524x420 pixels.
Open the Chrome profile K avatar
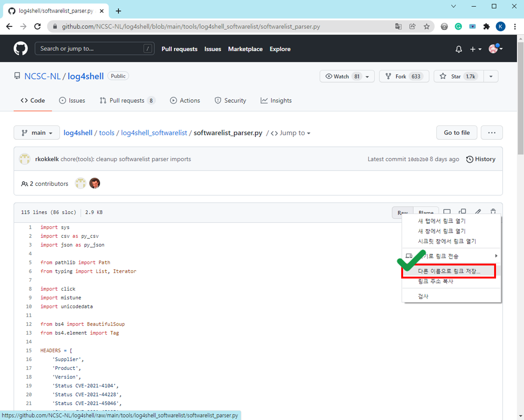[500, 26]
